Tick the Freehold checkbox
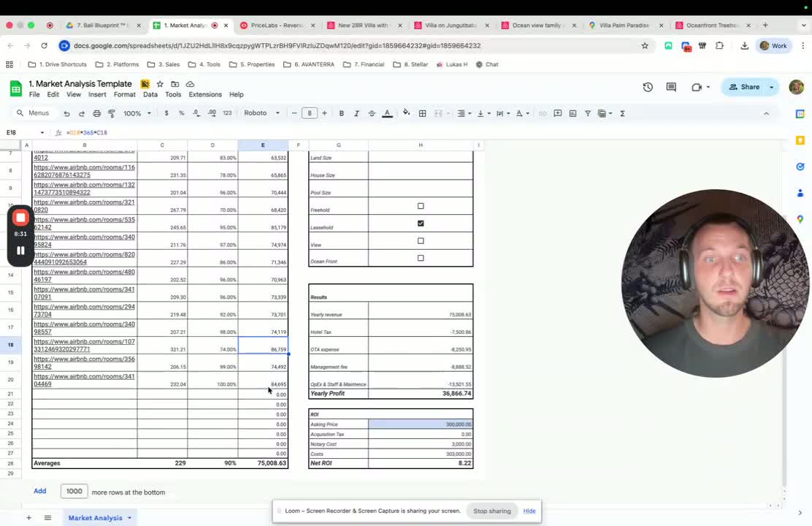812x526 pixels. 421,206
